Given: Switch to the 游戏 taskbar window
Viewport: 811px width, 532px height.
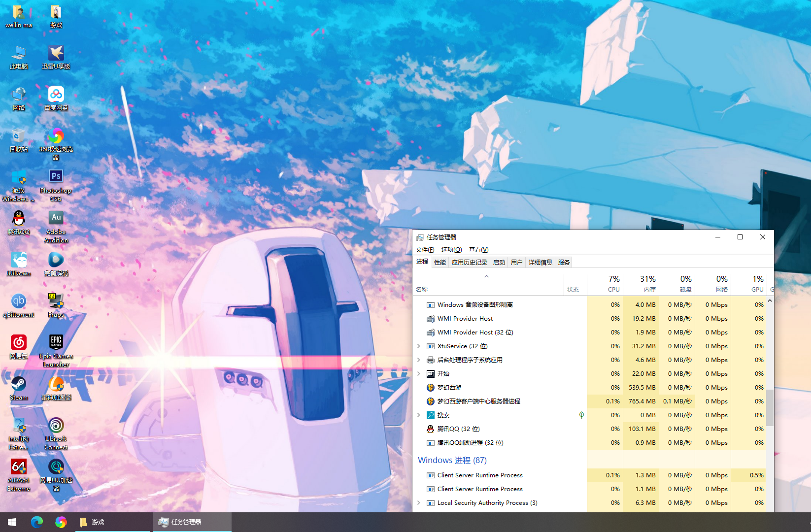Looking at the screenshot, I should pos(113,522).
